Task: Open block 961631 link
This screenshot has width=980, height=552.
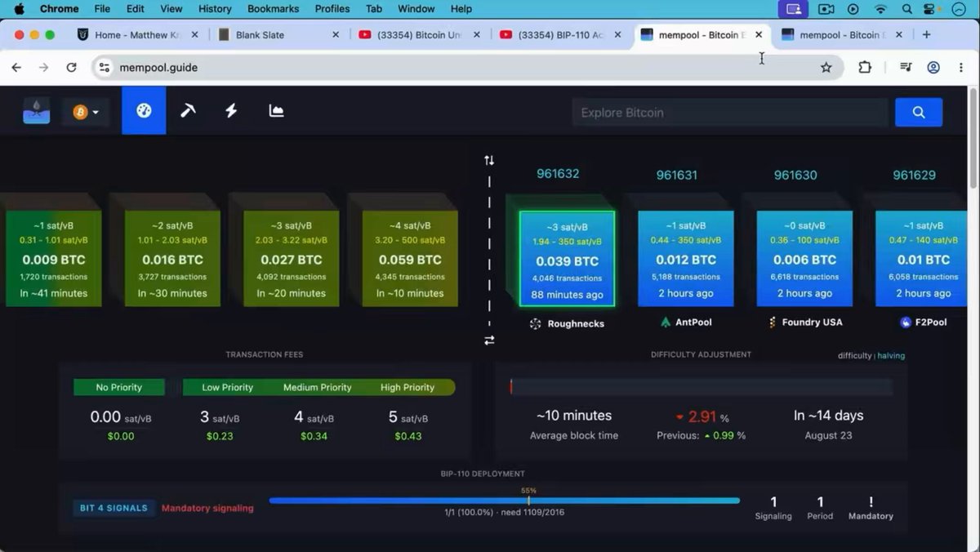Action: tap(677, 175)
